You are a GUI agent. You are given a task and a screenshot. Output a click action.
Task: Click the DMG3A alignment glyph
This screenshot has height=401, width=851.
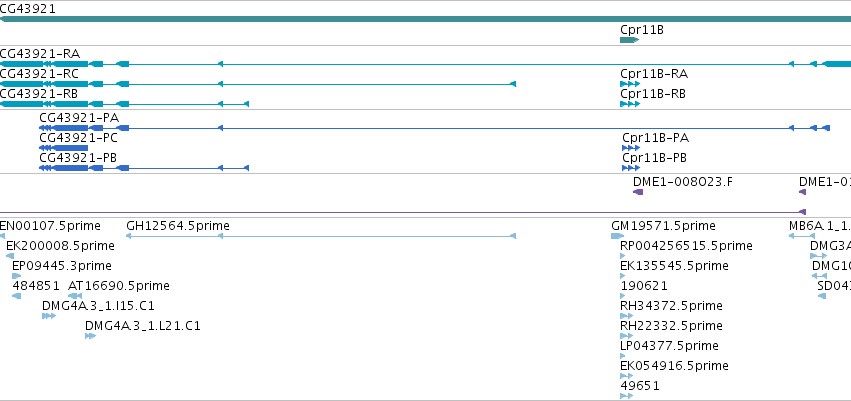818,256
